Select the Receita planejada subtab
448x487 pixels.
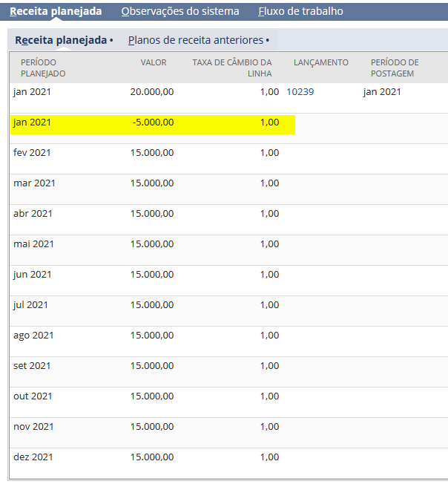coord(61,40)
